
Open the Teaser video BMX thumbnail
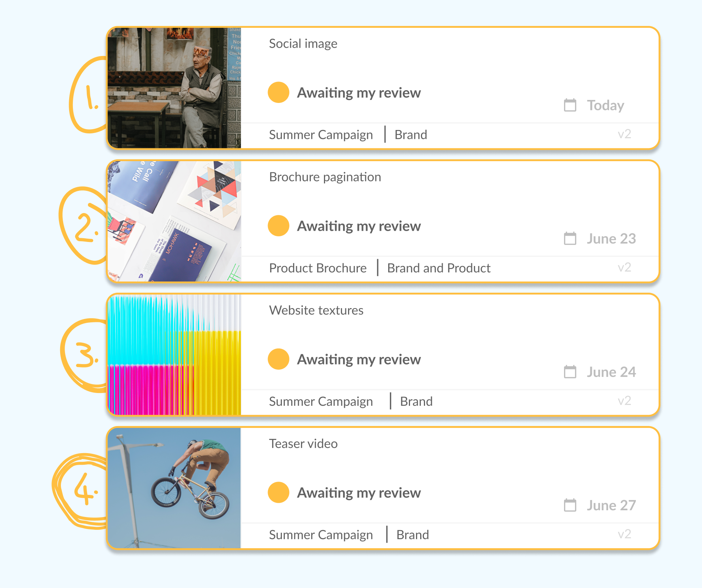pyautogui.click(x=174, y=488)
